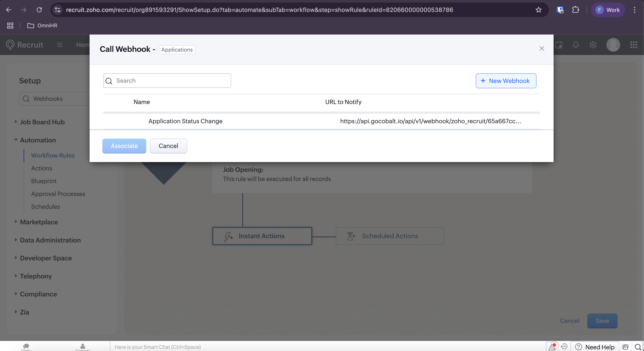Click the New Webhook button
Viewport: 644px width, 351px height.
pos(506,81)
